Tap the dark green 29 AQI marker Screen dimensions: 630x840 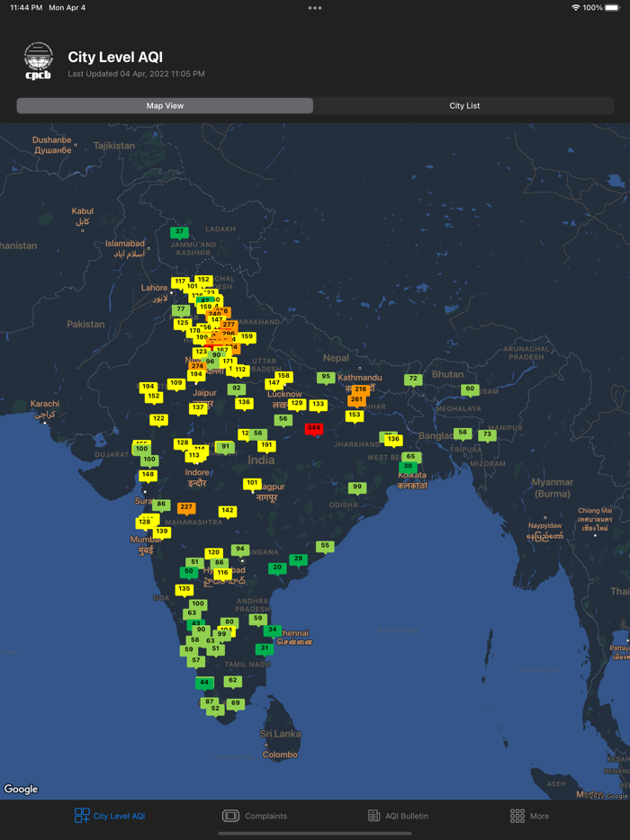click(298, 559)
